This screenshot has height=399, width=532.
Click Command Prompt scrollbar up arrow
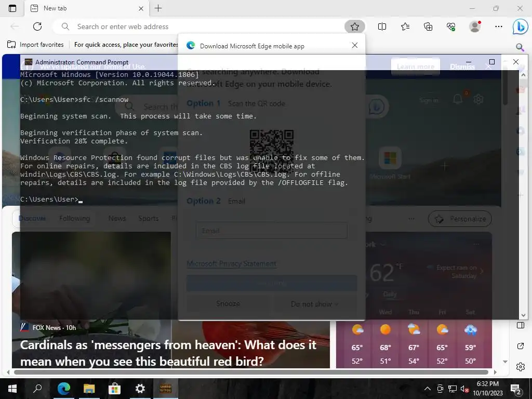tap(523, 75)
